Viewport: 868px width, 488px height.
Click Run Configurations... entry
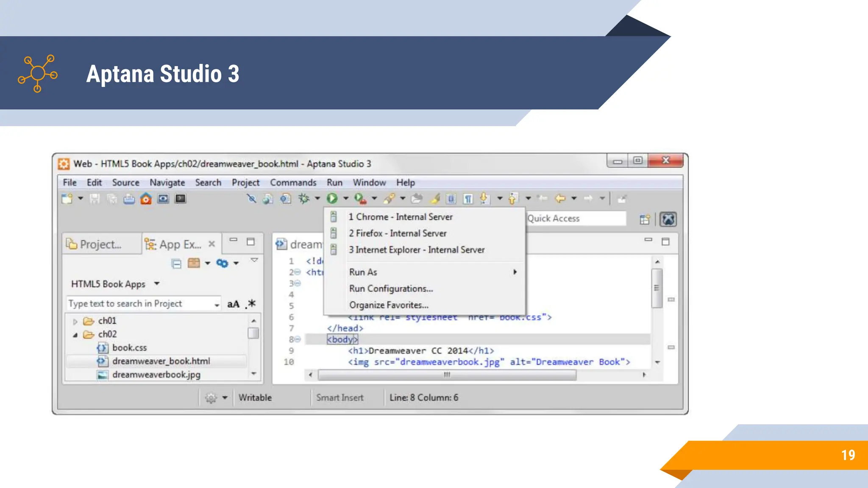tap(391, 288)
